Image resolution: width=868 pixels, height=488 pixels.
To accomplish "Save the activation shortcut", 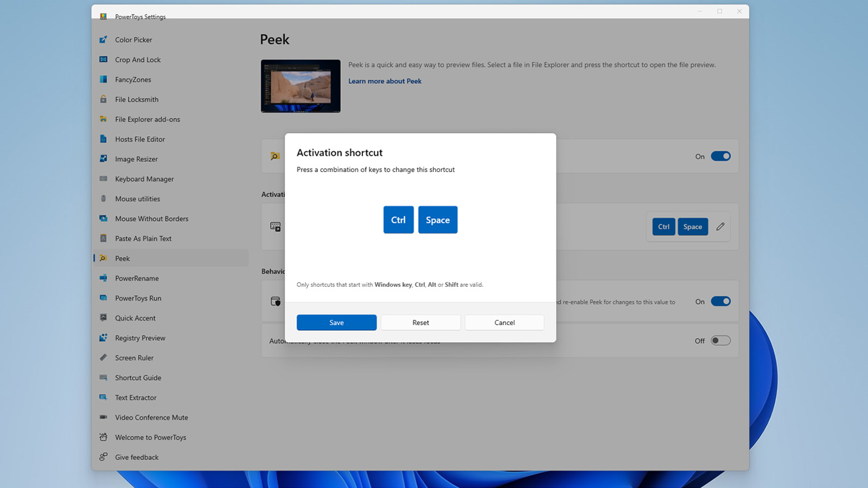I will [x=336, y=323].
